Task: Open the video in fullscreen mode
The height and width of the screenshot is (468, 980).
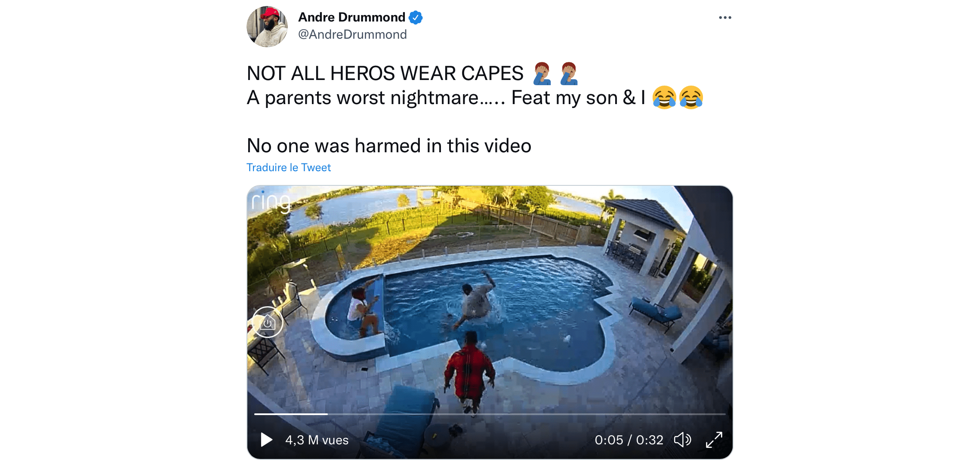Action: coord(714,440)
